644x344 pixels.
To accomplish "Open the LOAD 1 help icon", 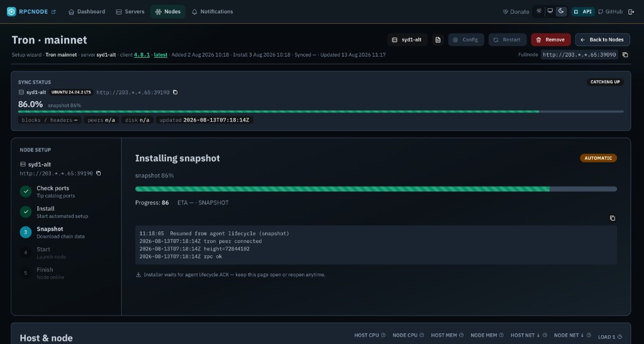I will (619, 336).
